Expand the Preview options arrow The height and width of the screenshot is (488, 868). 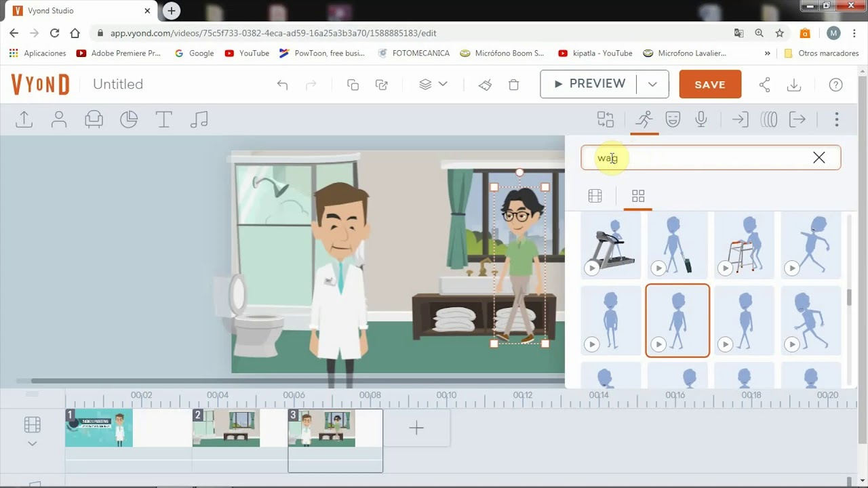(652, 84)
